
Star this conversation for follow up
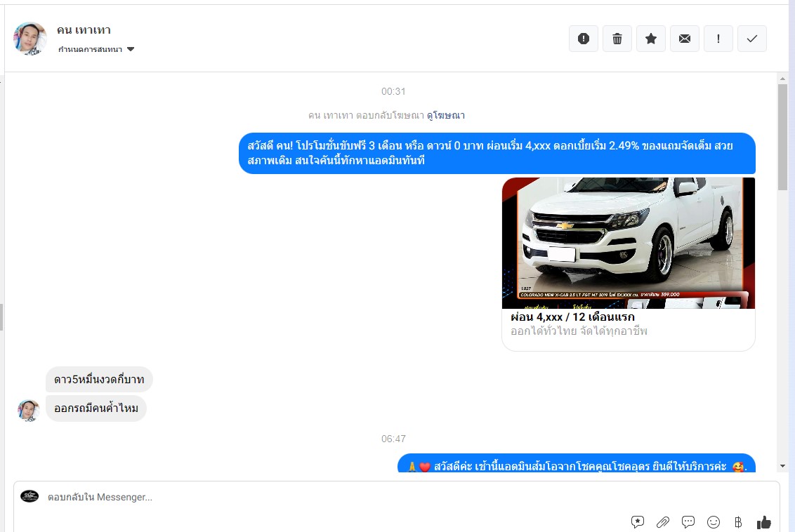pos(650,39)
